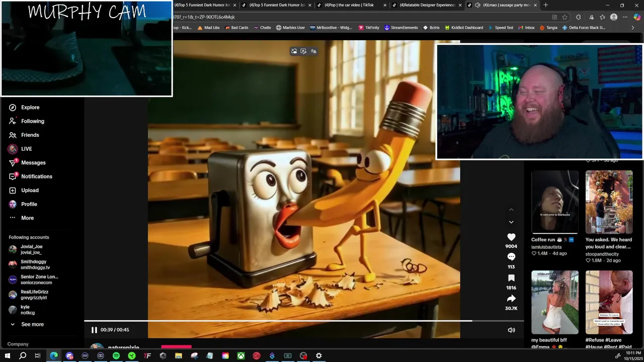Open the browser profile avatar
The image size is (644, 362).
[x=614, y=17]
